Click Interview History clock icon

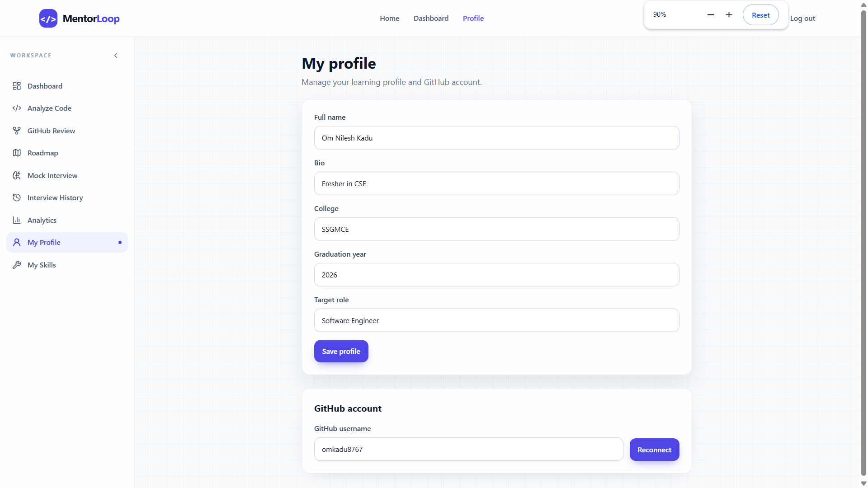[17, 197]
